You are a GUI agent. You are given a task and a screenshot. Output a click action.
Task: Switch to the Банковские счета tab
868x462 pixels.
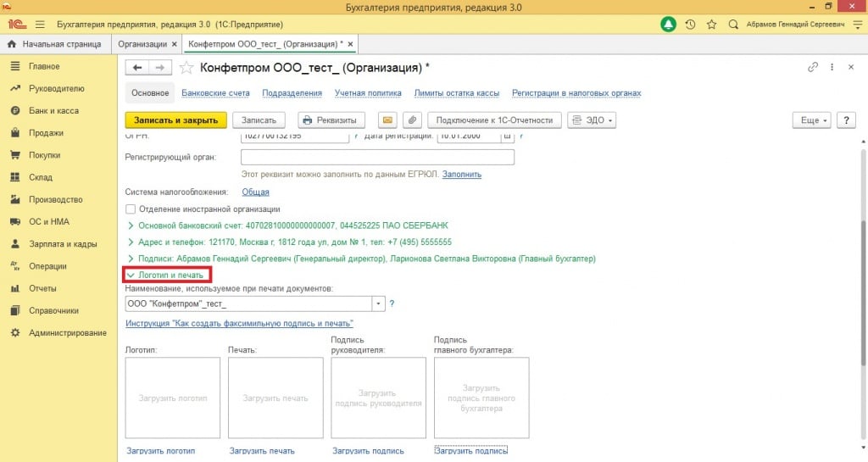(x=215, y=93)
